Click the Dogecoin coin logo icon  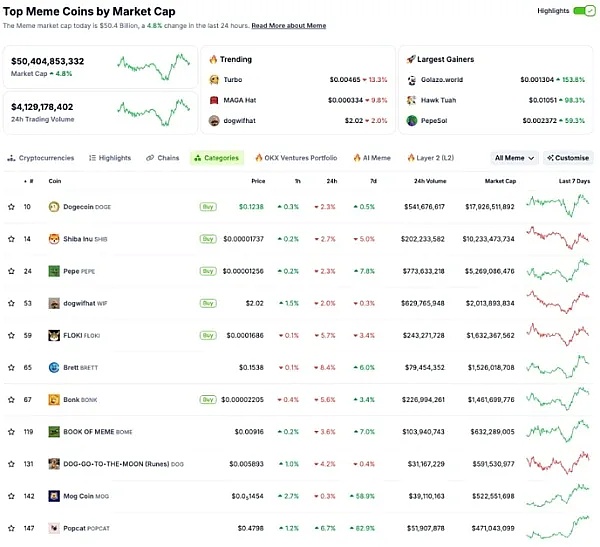(x=54, y=207)
